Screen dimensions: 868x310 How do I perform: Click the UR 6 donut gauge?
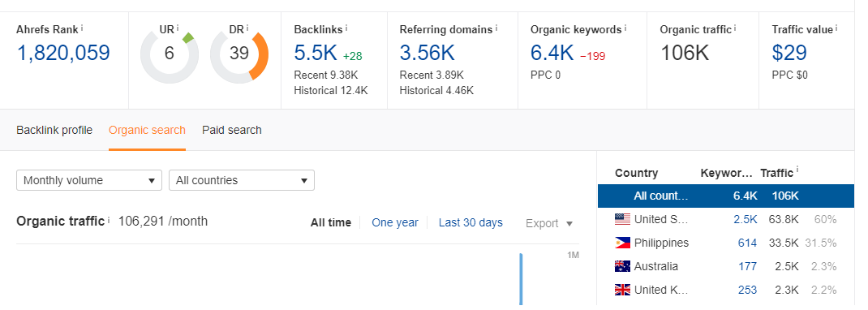click(170, 54)
